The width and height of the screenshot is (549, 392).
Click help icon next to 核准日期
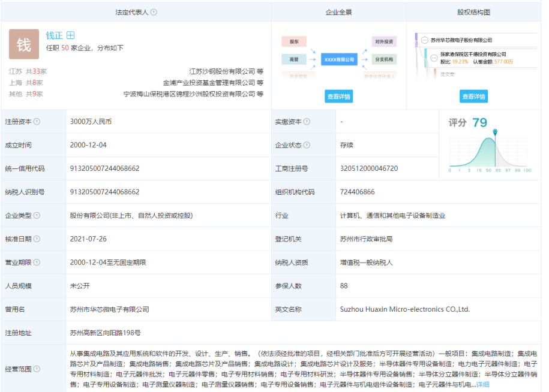click(37, 239)
